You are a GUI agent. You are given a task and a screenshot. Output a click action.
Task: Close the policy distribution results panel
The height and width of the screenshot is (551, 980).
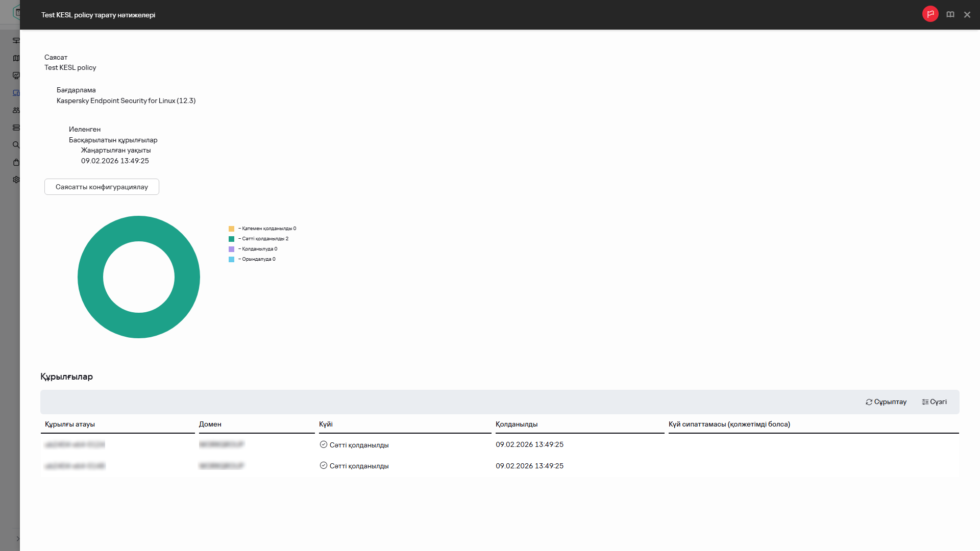[x=967, y=15]
